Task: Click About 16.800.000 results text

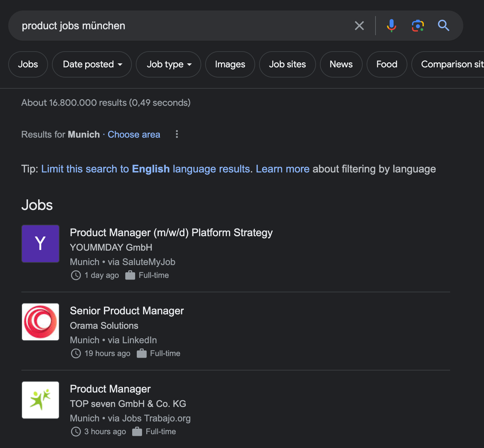Action: point(106,103)
